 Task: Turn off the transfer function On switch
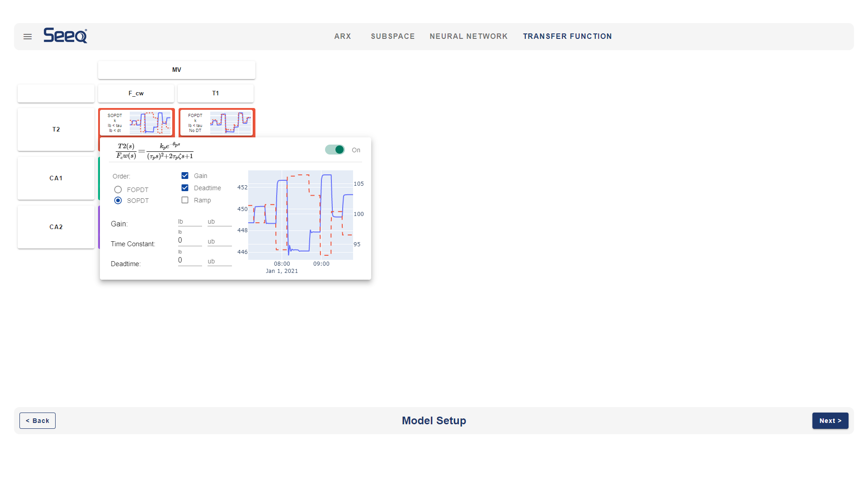(335, 150)
